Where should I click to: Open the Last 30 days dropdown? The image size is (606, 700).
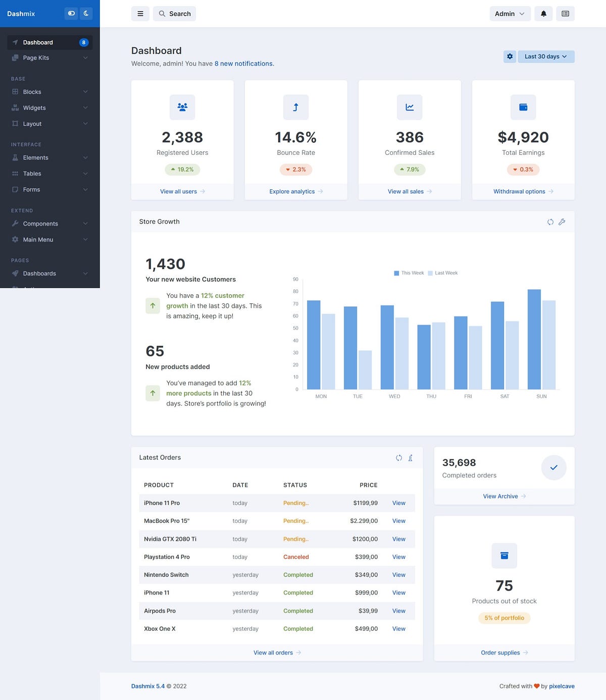point(545,57)
